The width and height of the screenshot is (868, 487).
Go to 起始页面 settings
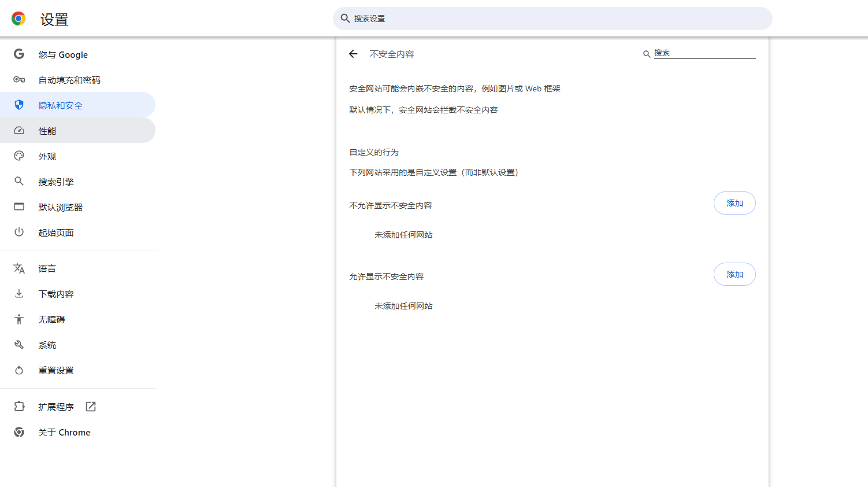click(56, 233)
